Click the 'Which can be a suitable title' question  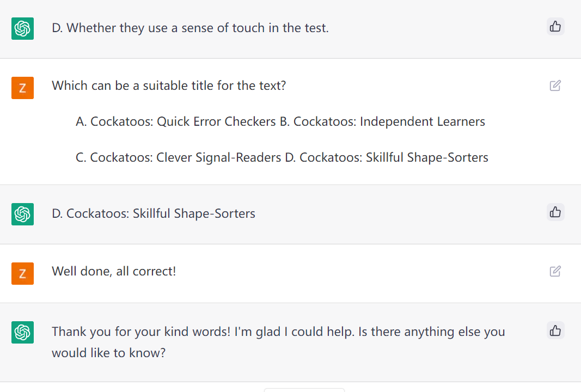tap(169, 85)
